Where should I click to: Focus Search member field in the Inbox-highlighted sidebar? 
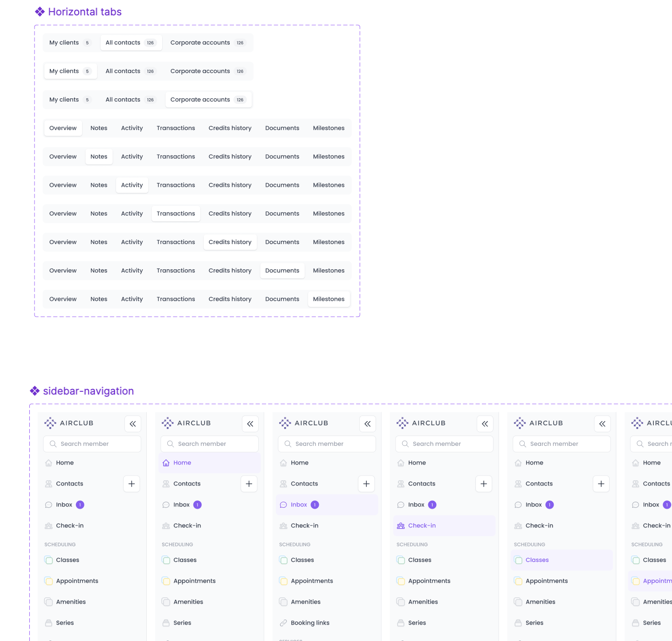tap(327, 444)
